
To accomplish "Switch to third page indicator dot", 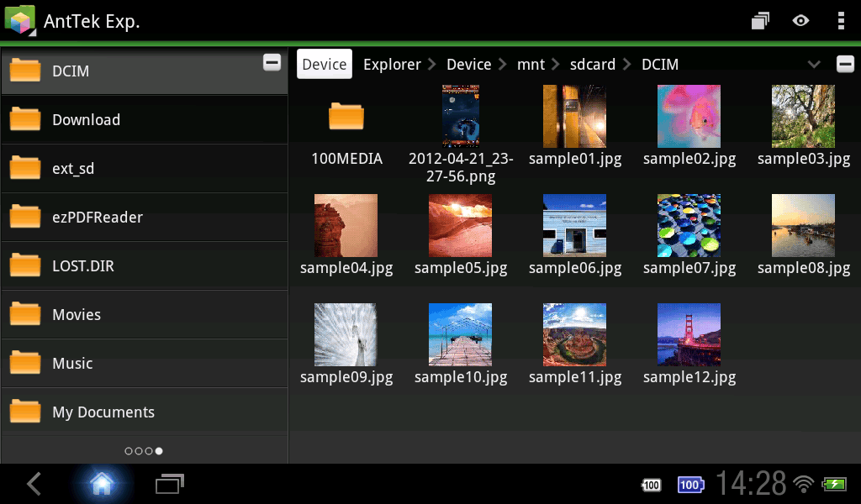I will (149, 451).
